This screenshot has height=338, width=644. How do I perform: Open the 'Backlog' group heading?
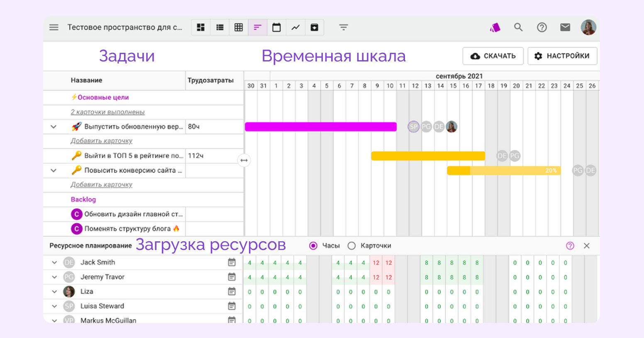pyautogui.click(x=83, y=199)
